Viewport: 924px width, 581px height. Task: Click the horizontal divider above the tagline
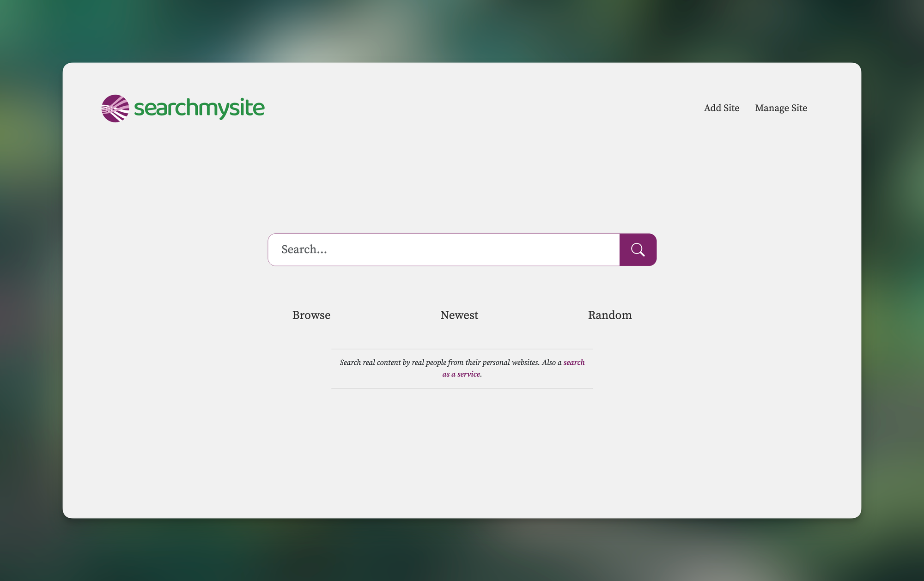pyautogui.click(x=462, y=349)
